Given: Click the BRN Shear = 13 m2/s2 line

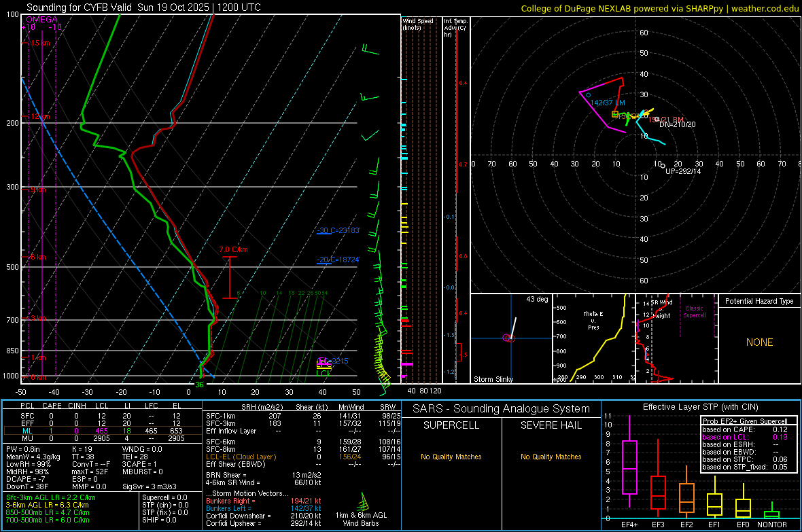Looking at the screenshot, I should tap(264, 475).
